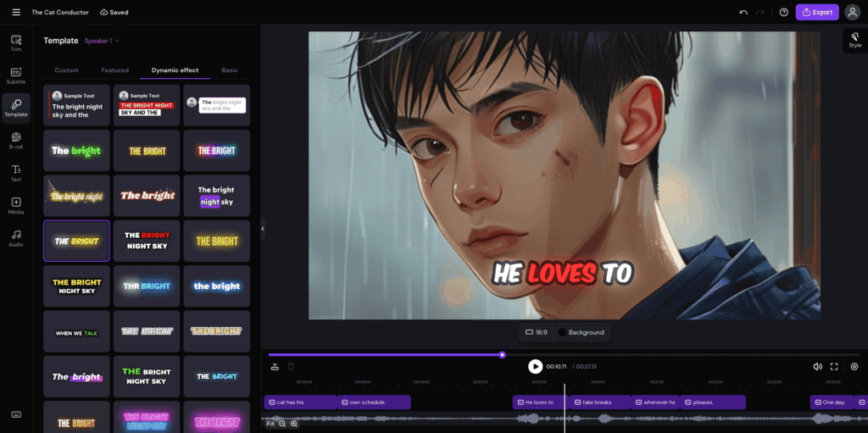868x433 pixels.
Task: Click the Export button
Action: click(816, 13)
